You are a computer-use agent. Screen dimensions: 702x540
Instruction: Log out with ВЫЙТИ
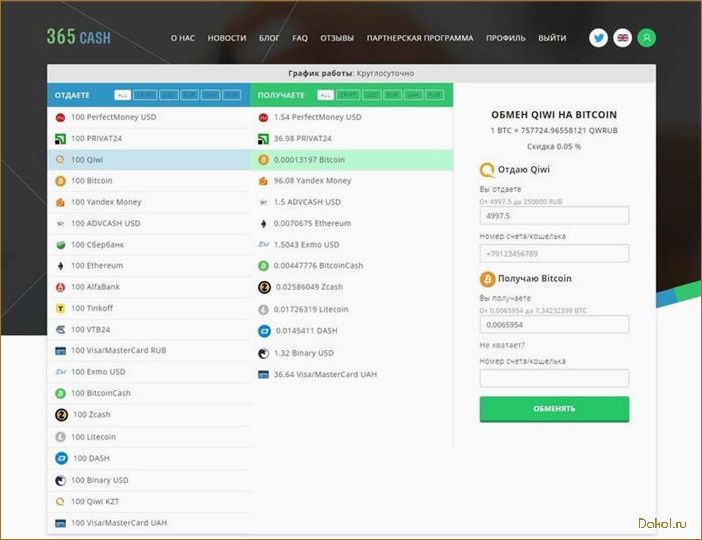point(552,38)
